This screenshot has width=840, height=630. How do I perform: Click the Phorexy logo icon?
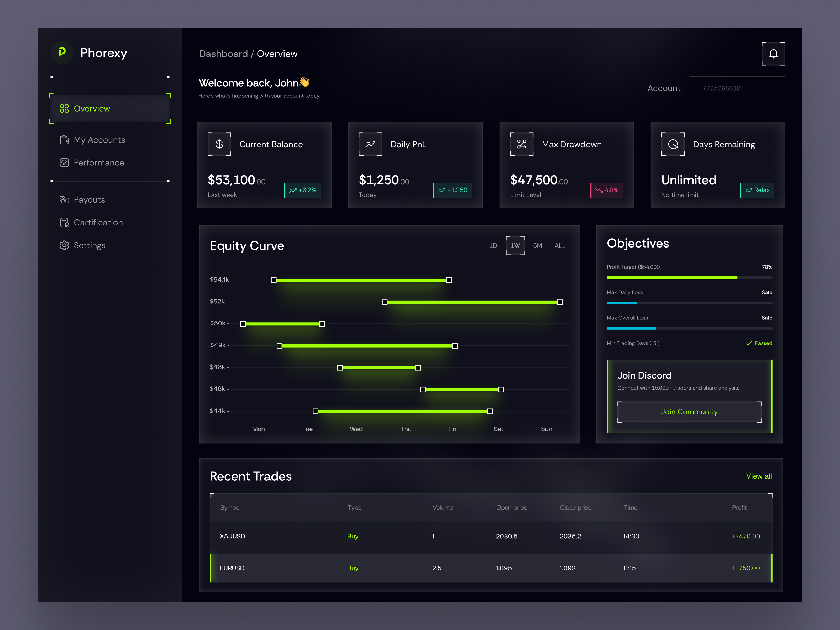pos(62,53)
